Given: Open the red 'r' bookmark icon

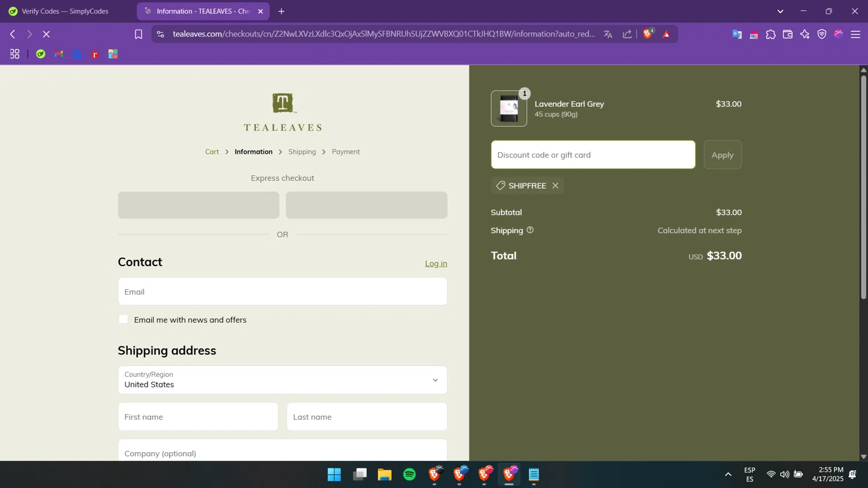Looking at the screenshot, I should (x=95, y=54).
